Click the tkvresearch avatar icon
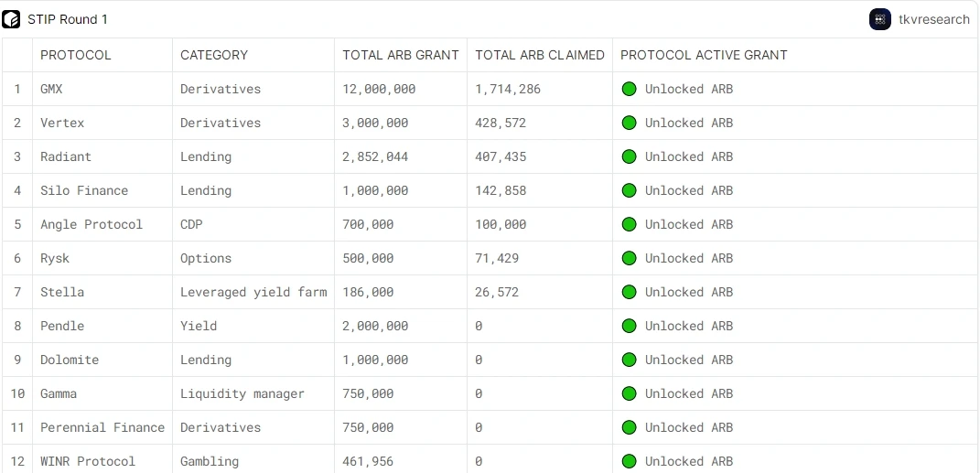Screen dimensions: 980x473 click(880, 19)
